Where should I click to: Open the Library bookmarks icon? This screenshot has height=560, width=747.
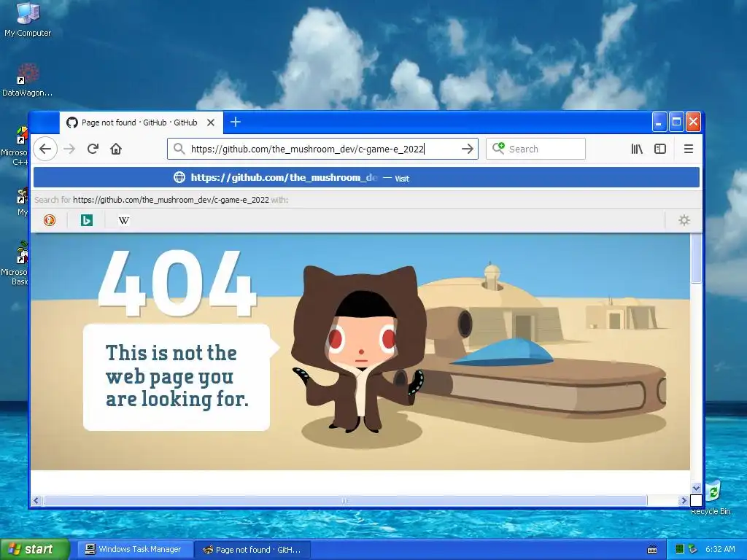pos(637,149)
